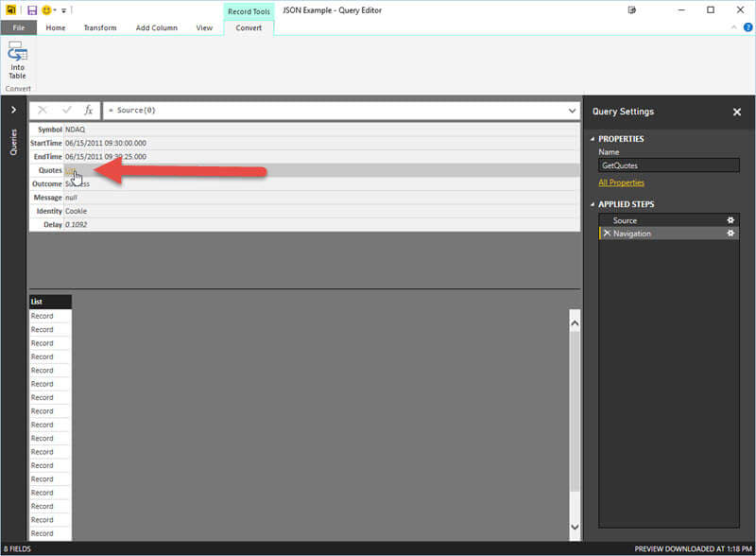The image size is (756, 556).
Task: Select the Source applied step
Action: 669,220
